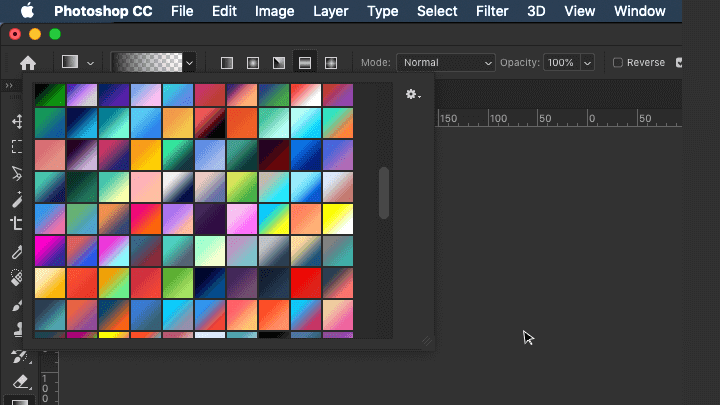Select the Move tool
The height and width of the screenshot is (405, 720).
coord(17,121)
